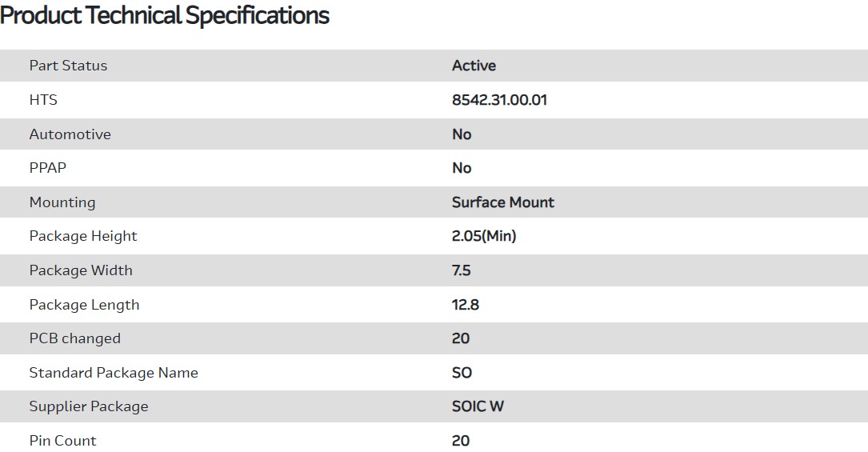Screen dimensions: 868x452
Task: Click the No value for PPAP
Action: [462, 168]
